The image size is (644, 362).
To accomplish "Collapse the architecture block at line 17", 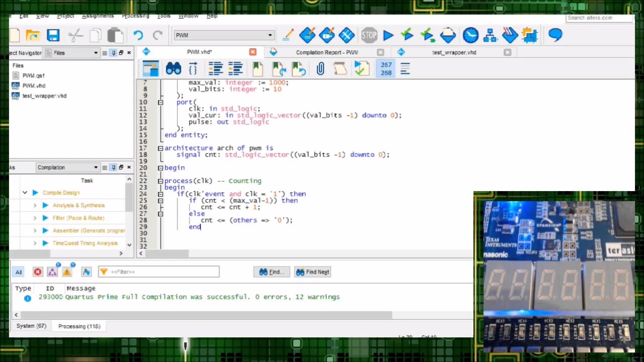I will click(x=160, y=148).
